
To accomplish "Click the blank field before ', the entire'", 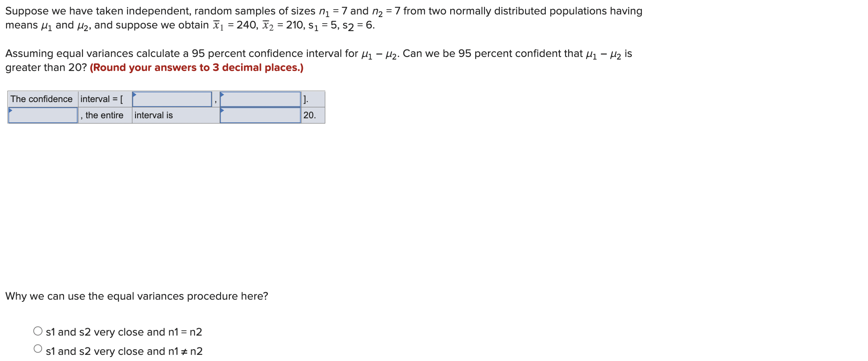I will [x=43, y=116].
